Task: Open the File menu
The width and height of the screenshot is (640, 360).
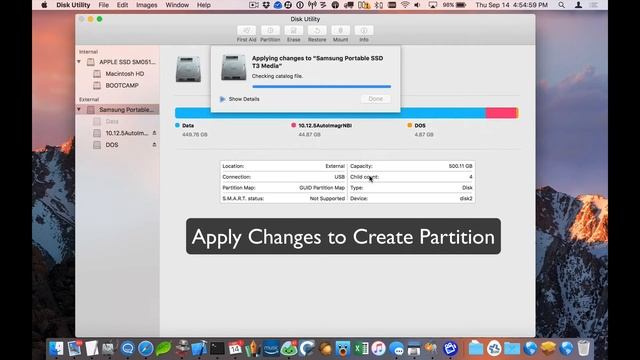Action: 104,5
